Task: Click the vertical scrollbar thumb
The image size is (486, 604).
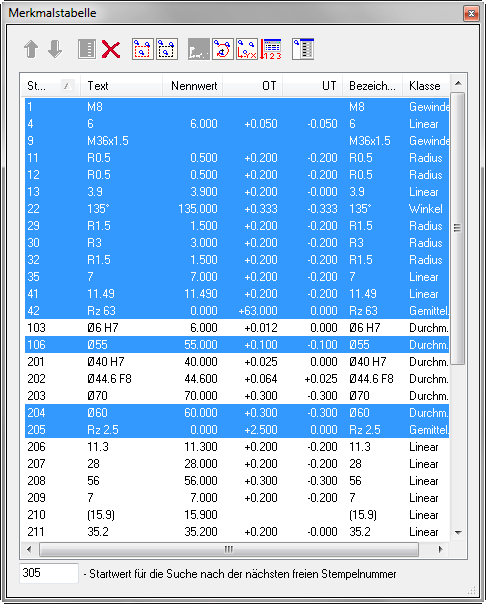Action: point(458,228)
